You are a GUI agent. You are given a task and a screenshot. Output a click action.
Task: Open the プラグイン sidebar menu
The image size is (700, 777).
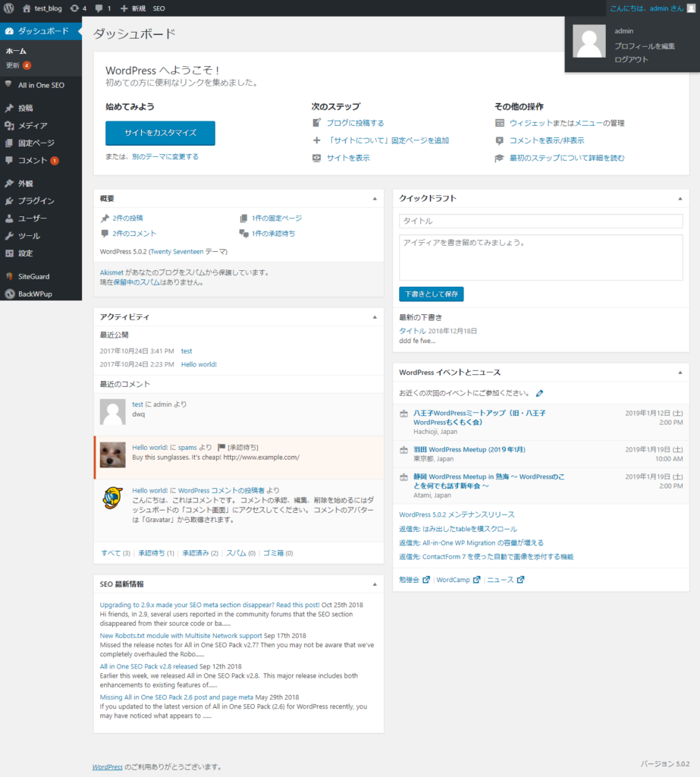click(x=36, y=201)
